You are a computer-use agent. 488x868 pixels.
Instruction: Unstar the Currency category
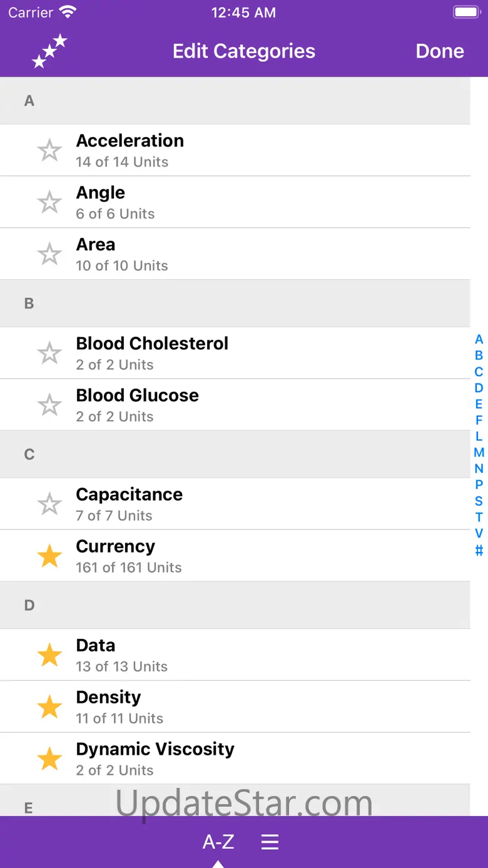pyautogui.click(x=49, y=556)
